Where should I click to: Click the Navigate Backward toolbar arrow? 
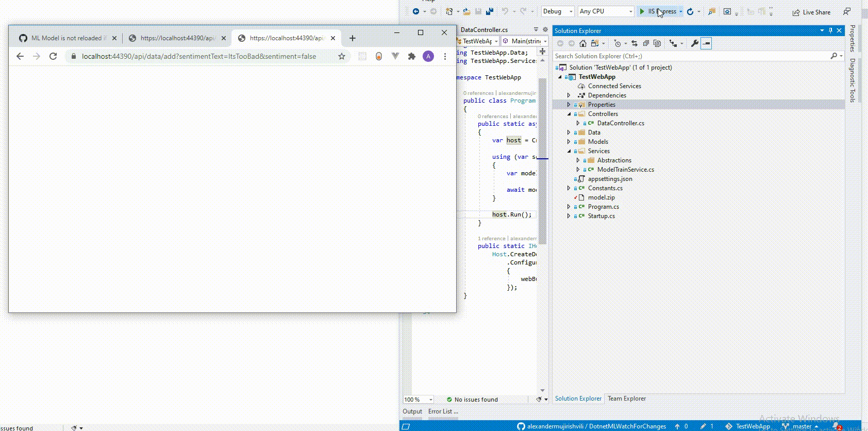coord(416,11)
